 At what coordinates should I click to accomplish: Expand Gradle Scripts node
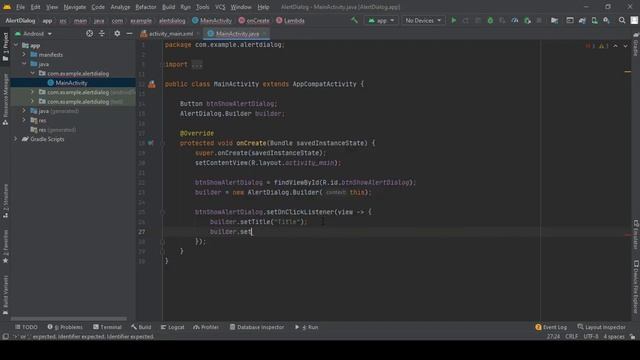[x=16, y=139]
